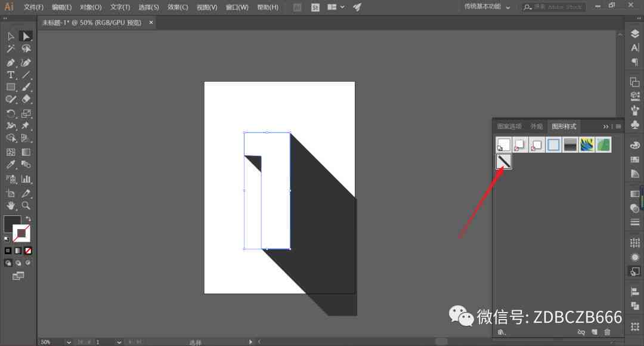Select the Width warp tool
Viewport: 644px width, 346px height.
(x=11, y=125)
